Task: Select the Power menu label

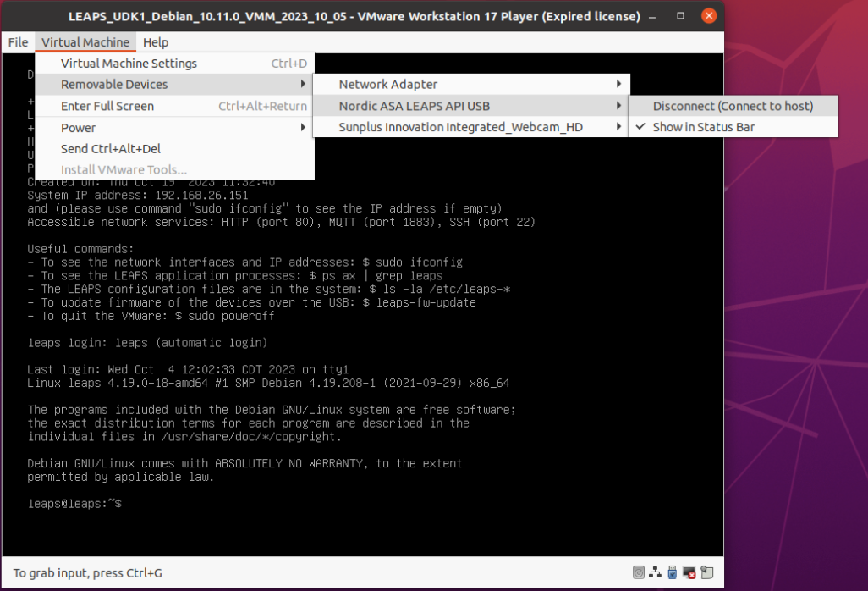Action: (x=78, y=127)
